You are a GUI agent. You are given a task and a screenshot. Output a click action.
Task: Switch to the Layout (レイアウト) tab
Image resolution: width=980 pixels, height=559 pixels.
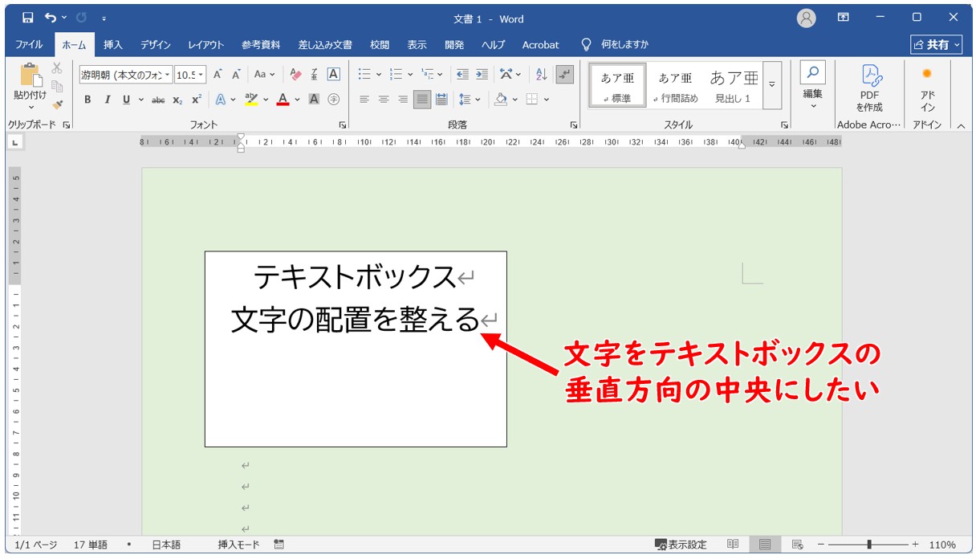[206, 45]
